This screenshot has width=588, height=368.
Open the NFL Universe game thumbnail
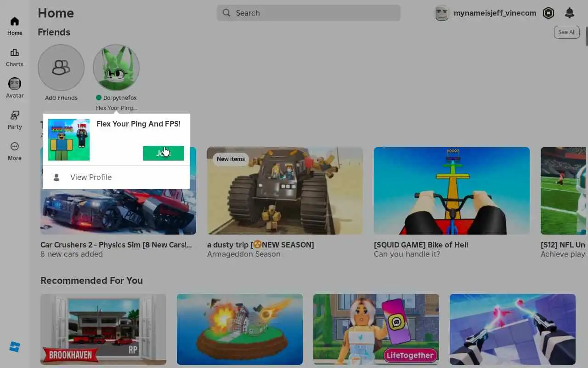(x=564, y=191)
